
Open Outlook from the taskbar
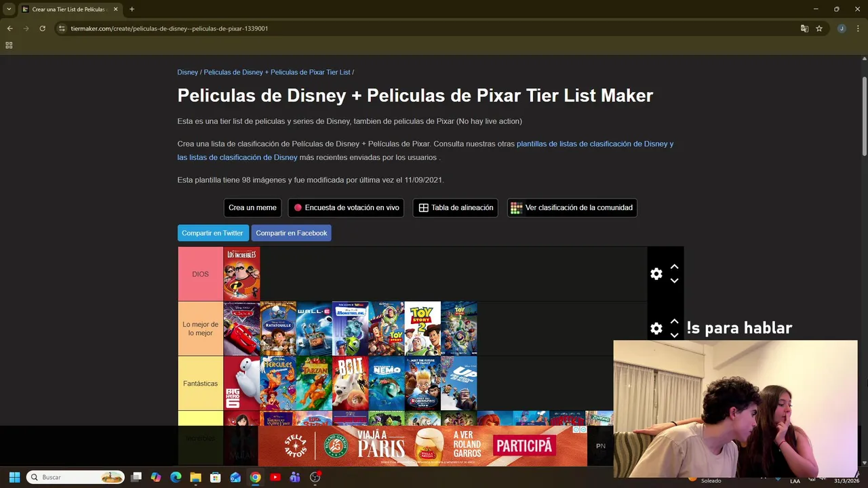(235, 477)
